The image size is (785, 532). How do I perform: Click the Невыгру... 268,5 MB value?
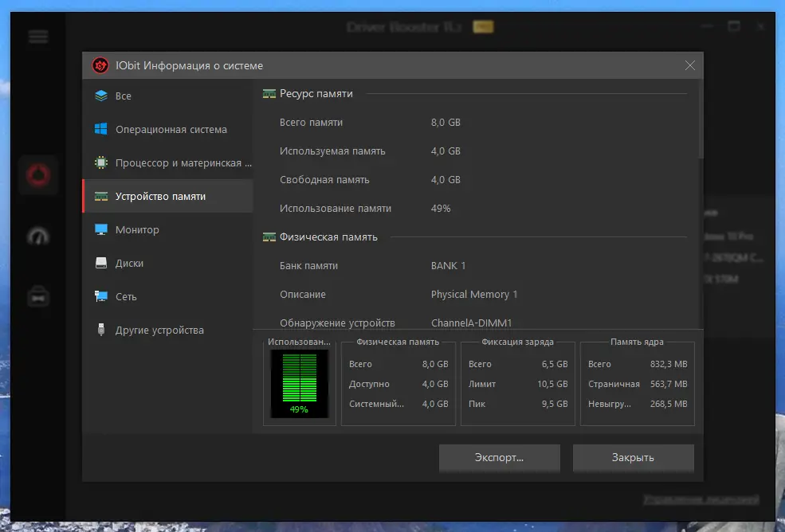(x=669, y=404)
